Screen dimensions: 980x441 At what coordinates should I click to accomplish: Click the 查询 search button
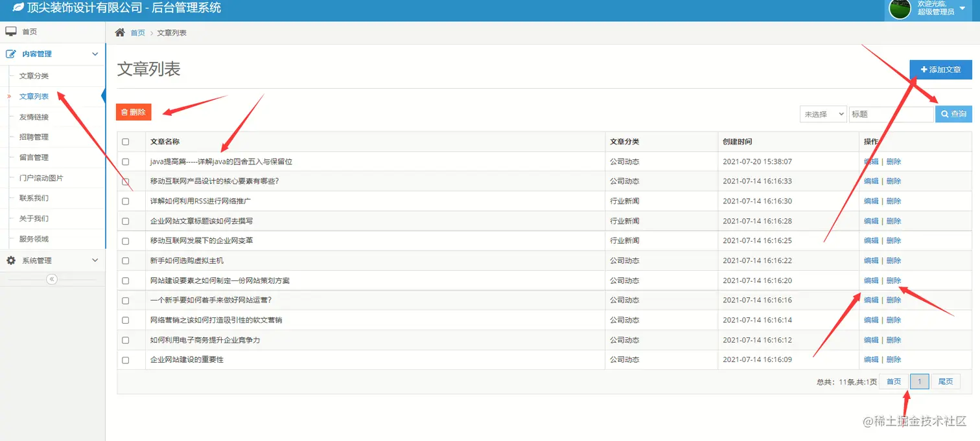pos(953,114)
